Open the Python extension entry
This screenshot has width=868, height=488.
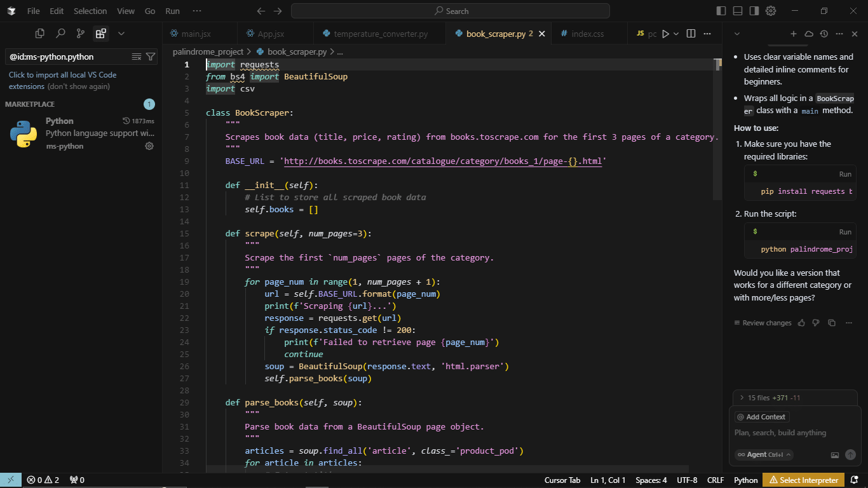(81, 133)
